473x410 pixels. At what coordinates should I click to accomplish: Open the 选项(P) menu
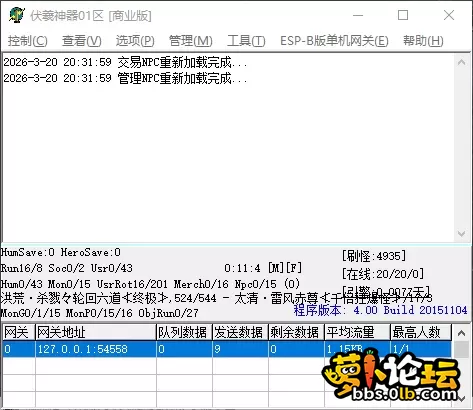point(135,41)
